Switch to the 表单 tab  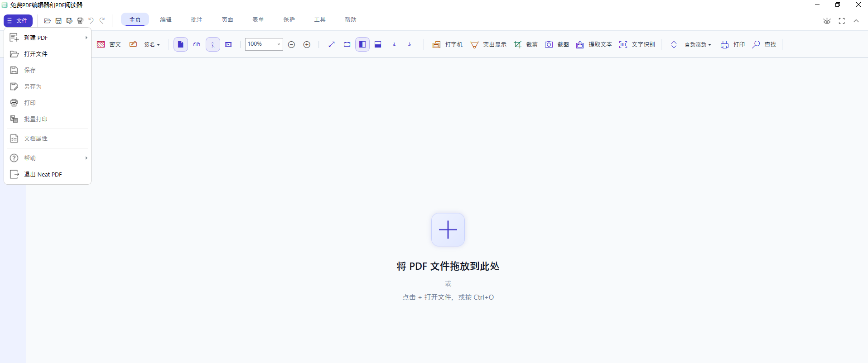pos(258,19)
